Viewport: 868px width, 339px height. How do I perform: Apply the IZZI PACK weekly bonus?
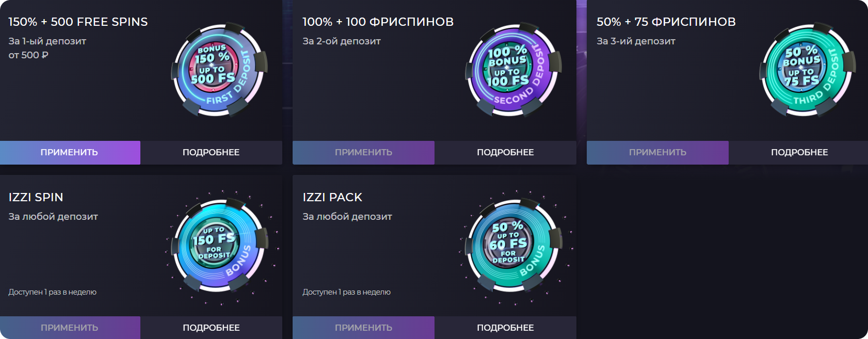[363, 327]
